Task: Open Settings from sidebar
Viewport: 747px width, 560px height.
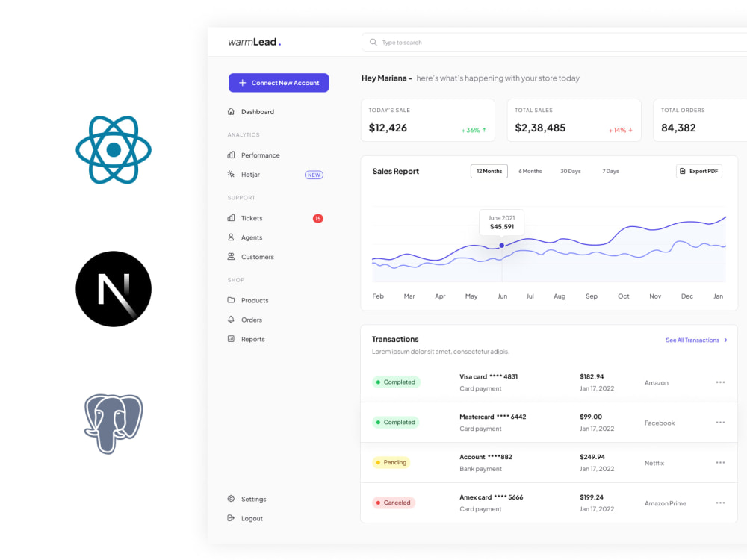Action: [253, 499]
